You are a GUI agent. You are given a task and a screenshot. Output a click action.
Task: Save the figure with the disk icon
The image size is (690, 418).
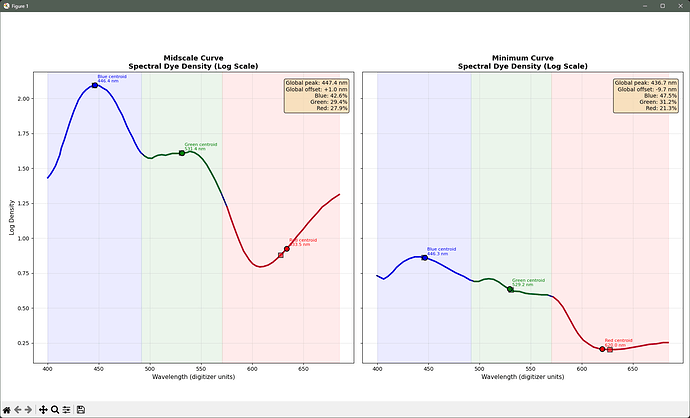(x=81, y=410)
